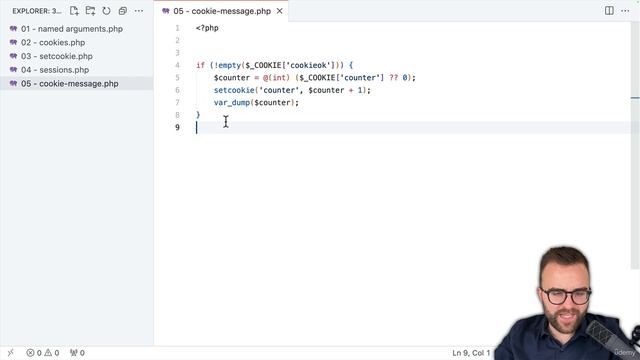The height and width of the screenshot is (360, 640).
Task: Click the New Folder icon in Explorer
Action: click(90, 11)
